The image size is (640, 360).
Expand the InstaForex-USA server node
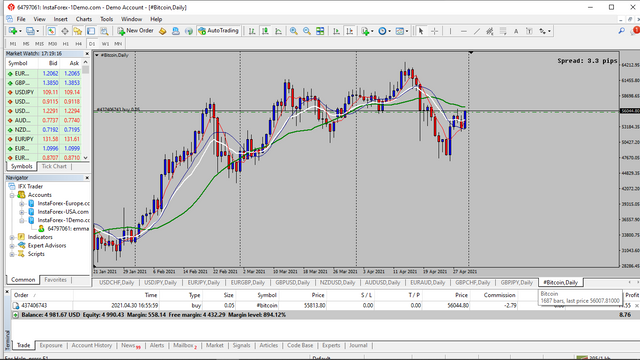pyautogui.click(x=22, y=212)
